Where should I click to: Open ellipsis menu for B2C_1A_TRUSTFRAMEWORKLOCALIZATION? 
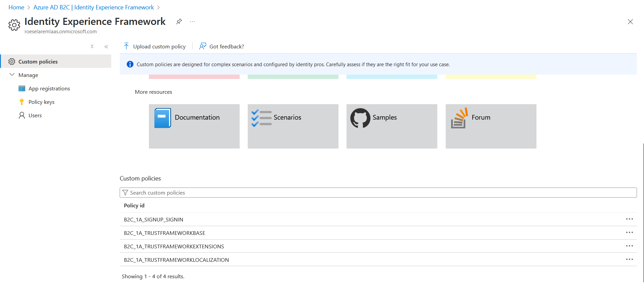coord(630,259)
